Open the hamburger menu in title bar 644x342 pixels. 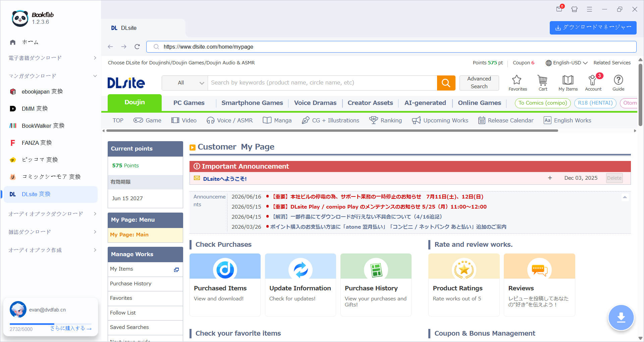tap(589, 9)
